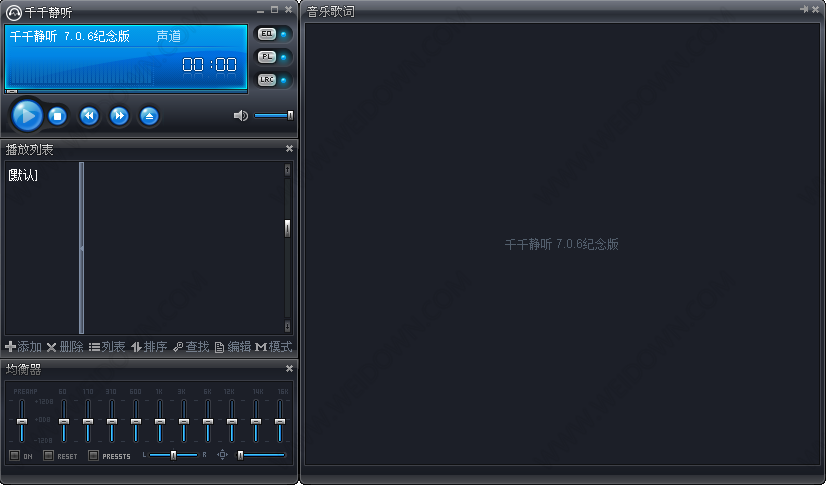
Task: Click the equalizer RESET checkbox button
Action: 48,456
